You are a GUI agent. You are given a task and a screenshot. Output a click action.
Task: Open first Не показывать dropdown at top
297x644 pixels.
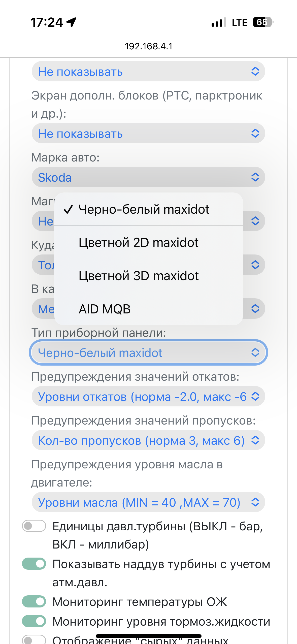coord(148,71)
